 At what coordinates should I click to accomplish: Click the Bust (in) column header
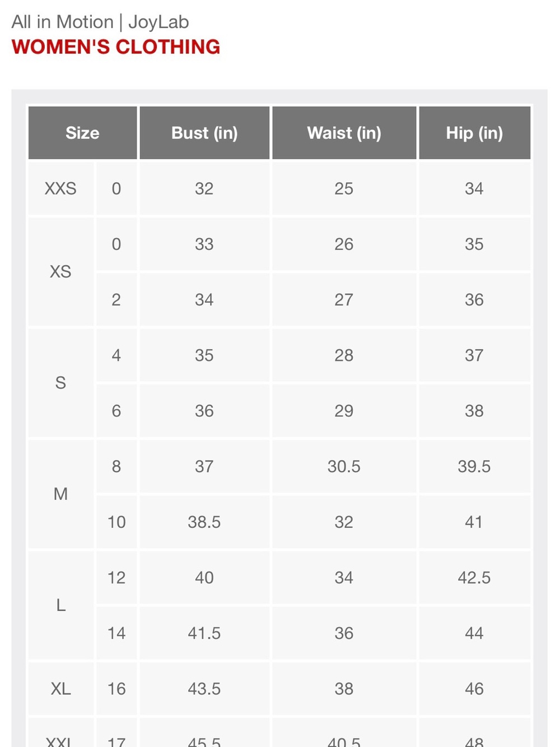pos(204,133)
